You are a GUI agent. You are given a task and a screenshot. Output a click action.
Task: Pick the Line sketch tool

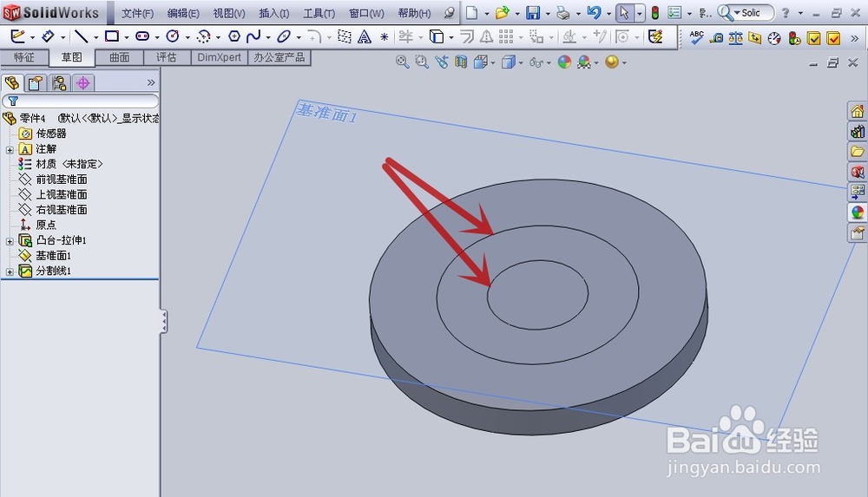(x=82, y=36)
